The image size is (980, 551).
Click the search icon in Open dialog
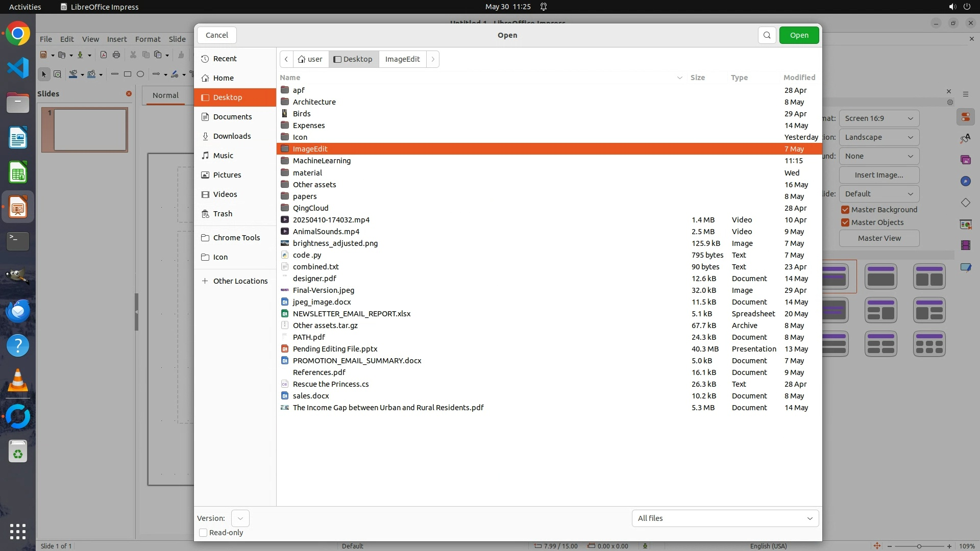(767, 35)
